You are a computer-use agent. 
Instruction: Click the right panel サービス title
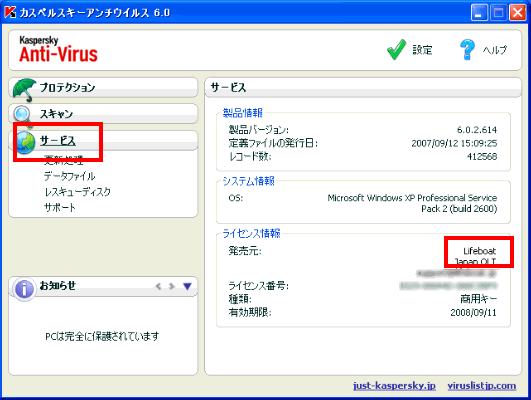pos(228,87)
